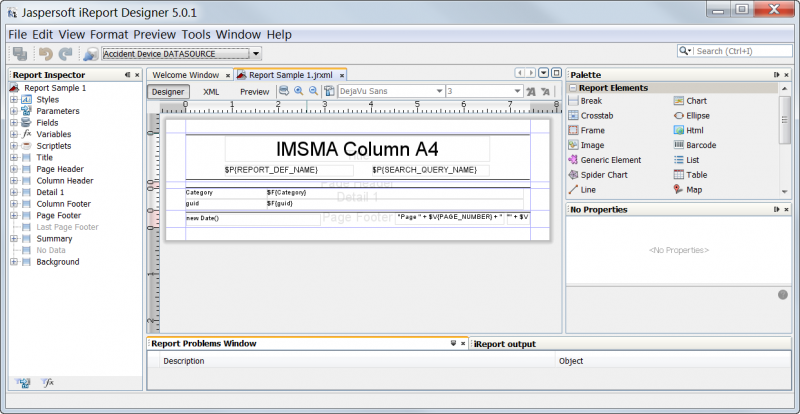This screenshot has width=800, height=414.
Task: Open the DejaVu Sans font dropdown
Action: pyautogui.click(x=438, y=91)
